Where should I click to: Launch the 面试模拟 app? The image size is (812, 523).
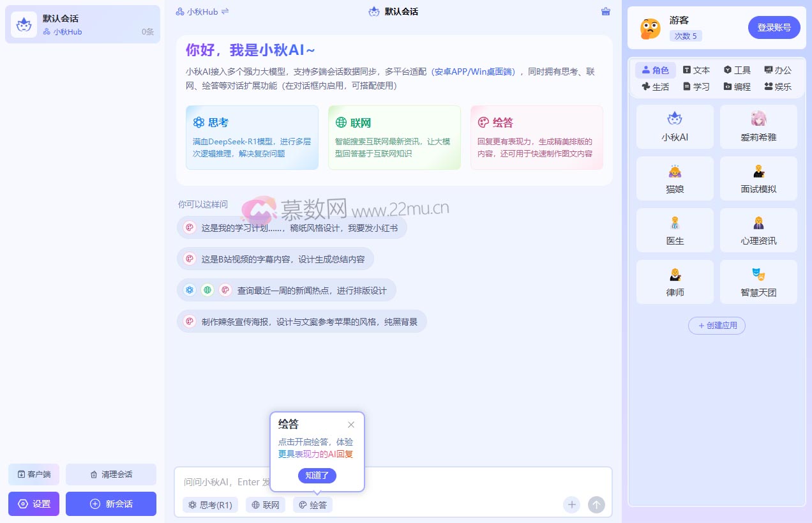point(758,178)
